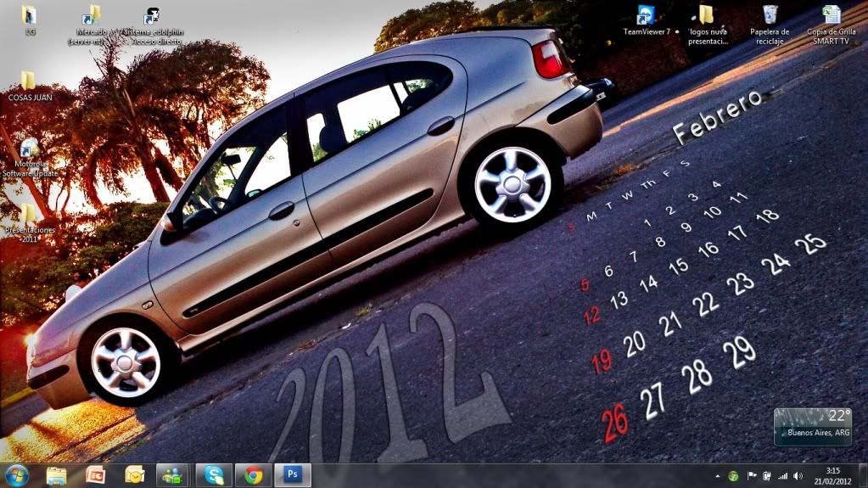Select the LG folder on desktop
This screenshot has width=868, height=488.
[x=29, y=15]
